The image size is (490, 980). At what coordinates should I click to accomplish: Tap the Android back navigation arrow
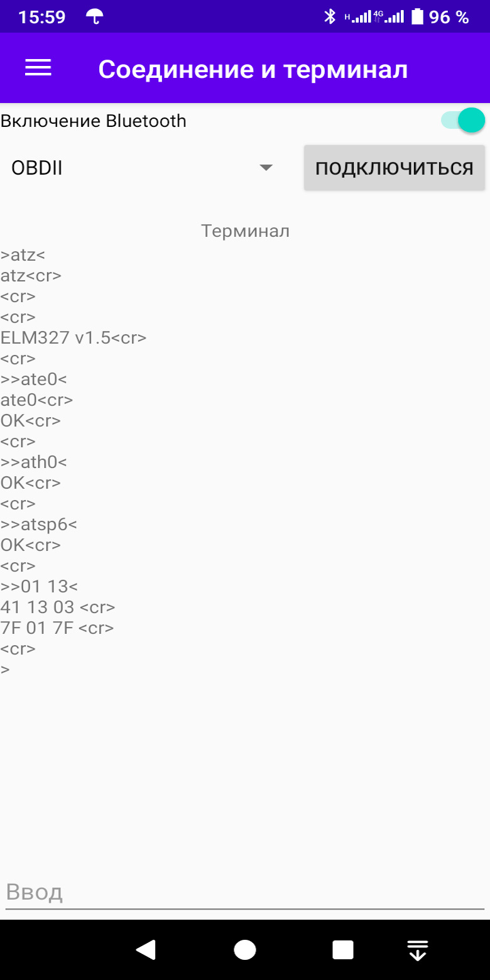[146, 950]
